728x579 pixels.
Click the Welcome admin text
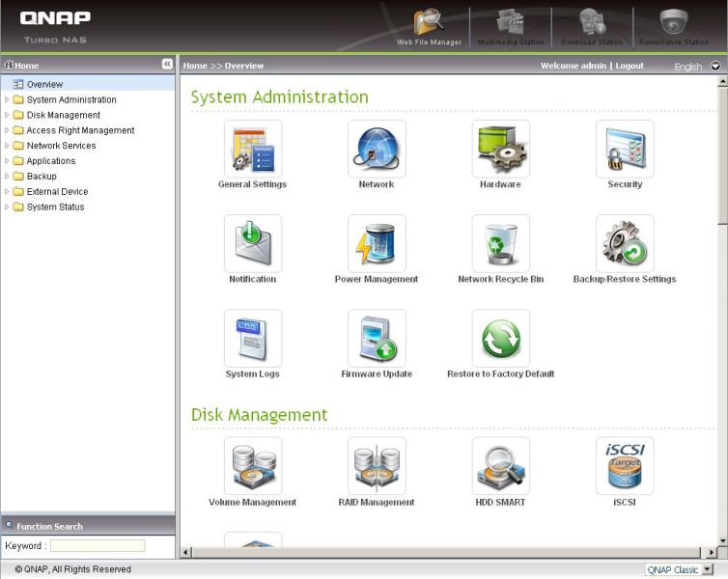click(574, 66)
